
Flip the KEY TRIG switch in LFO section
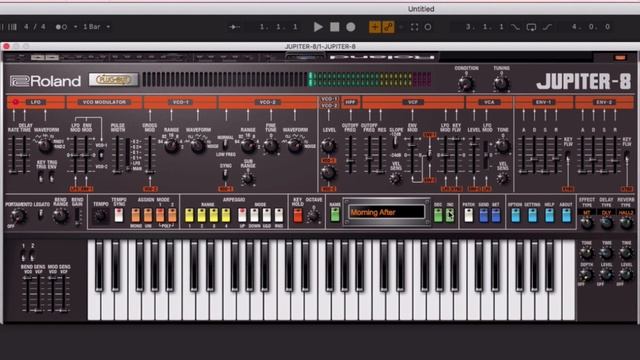click(x=40, y=177)
